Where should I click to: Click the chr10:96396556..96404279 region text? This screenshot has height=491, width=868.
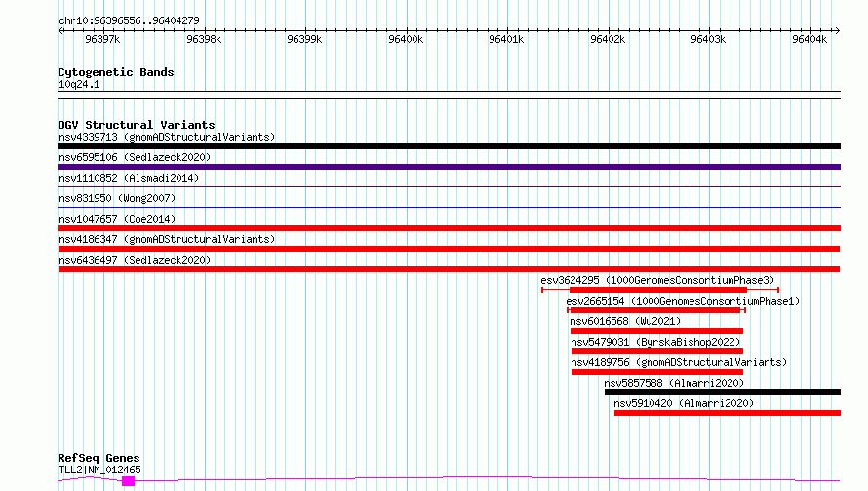[x=129, y=20]
